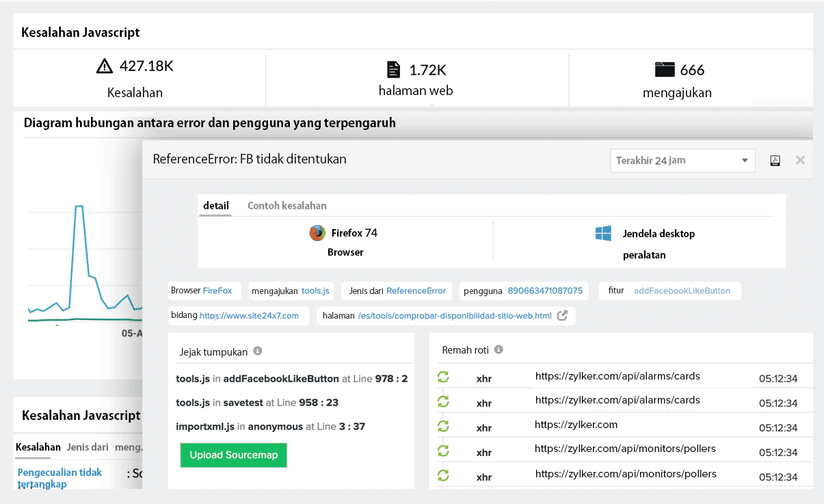Click the xhr refresh icon beside https://zylker.com
The height and width of the screenshot is (504, 824).
point(443,426)
